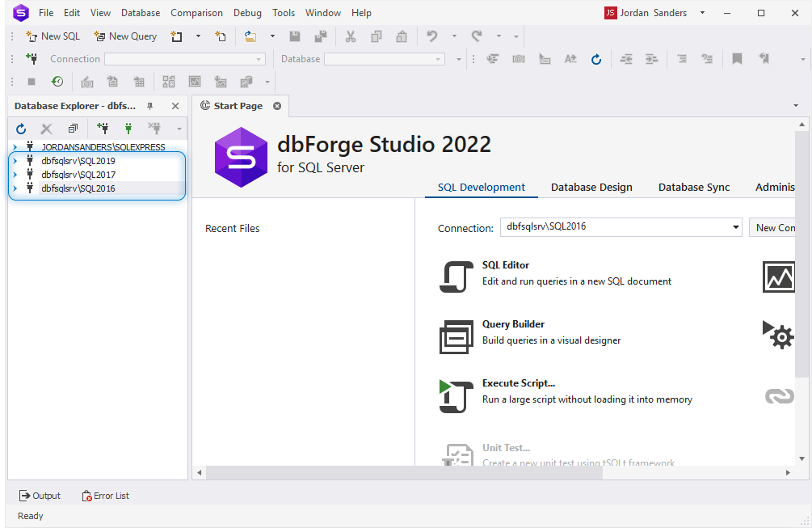Select the JORDANSANDERS\SQLEXPRESS connection
Screen dimensions: 812x528
pos(103,147)
